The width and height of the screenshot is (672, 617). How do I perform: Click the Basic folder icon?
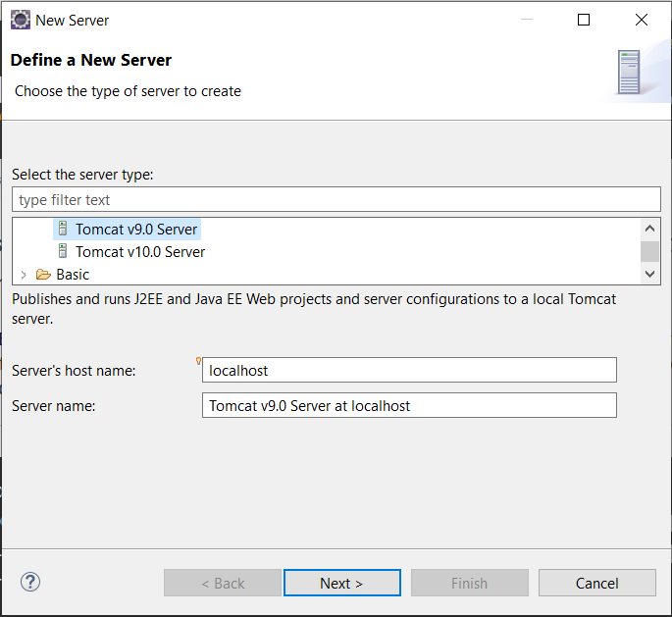[43, 275]
